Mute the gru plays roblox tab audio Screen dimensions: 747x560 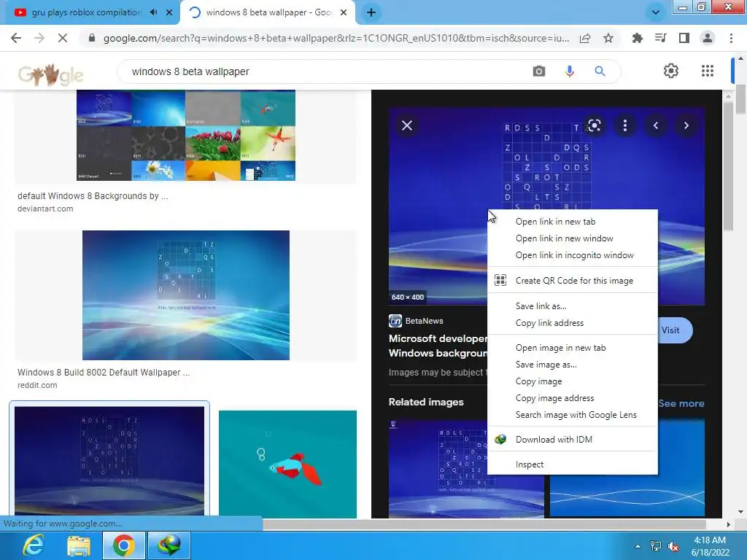tap(153, 12)
